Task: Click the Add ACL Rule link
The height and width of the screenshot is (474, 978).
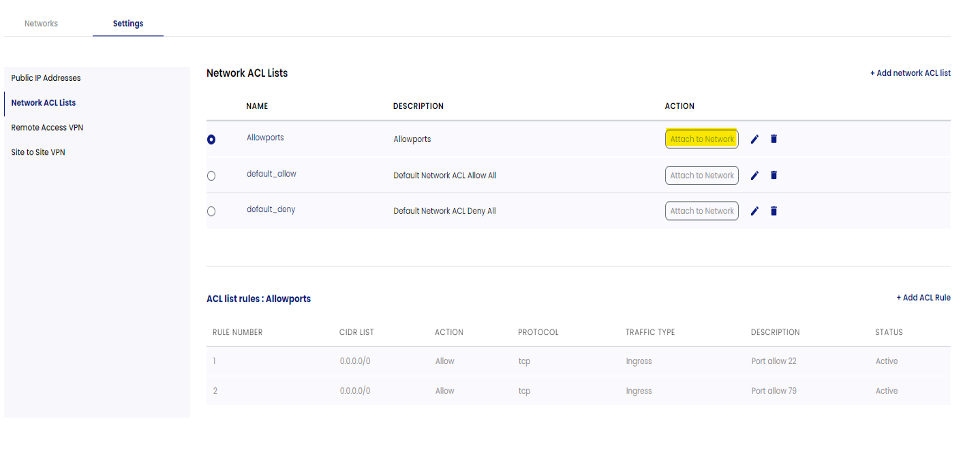Action: click(x=923, y=298)
